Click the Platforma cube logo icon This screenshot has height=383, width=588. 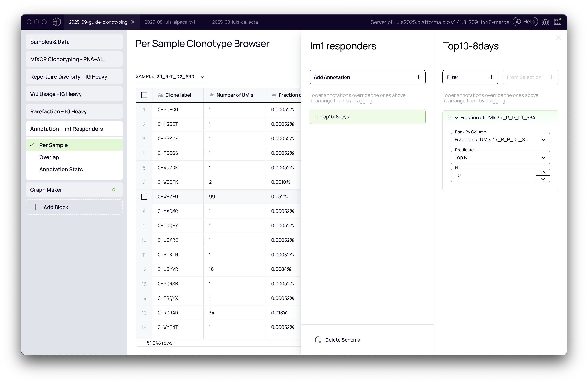57,22
